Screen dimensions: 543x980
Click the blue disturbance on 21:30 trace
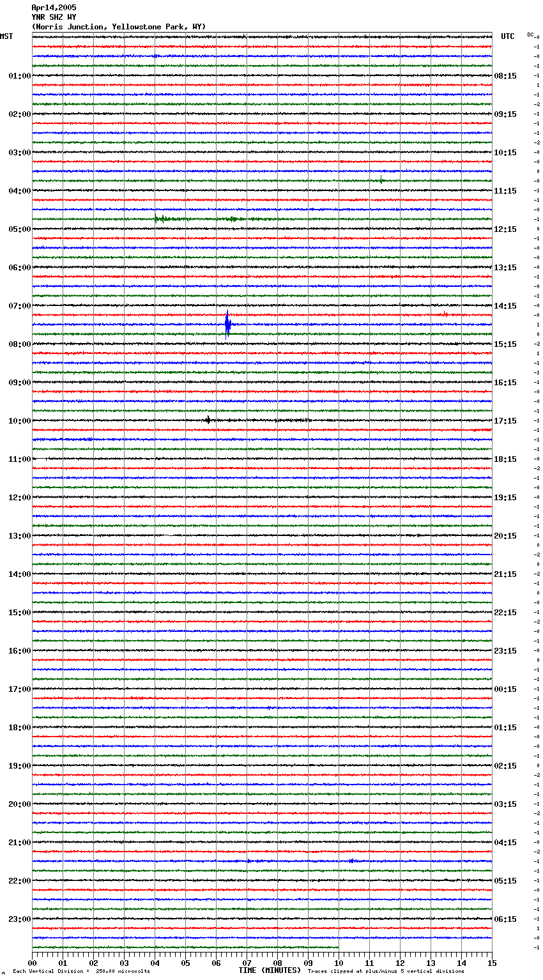[x=351, y=861]
